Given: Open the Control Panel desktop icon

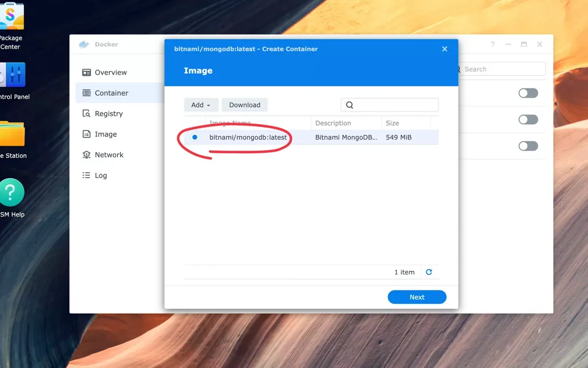Looking at the screenshot, I should pyautogui.click(x=13, y=75).
